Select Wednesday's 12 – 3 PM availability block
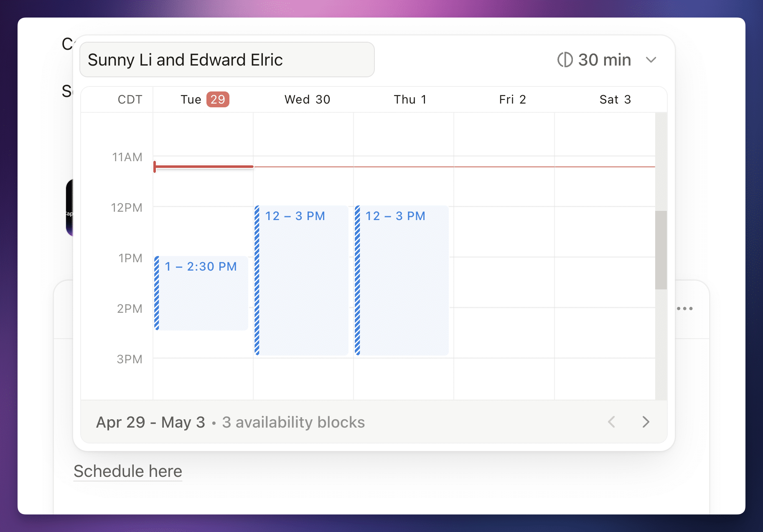 click(x=301, y=280)
